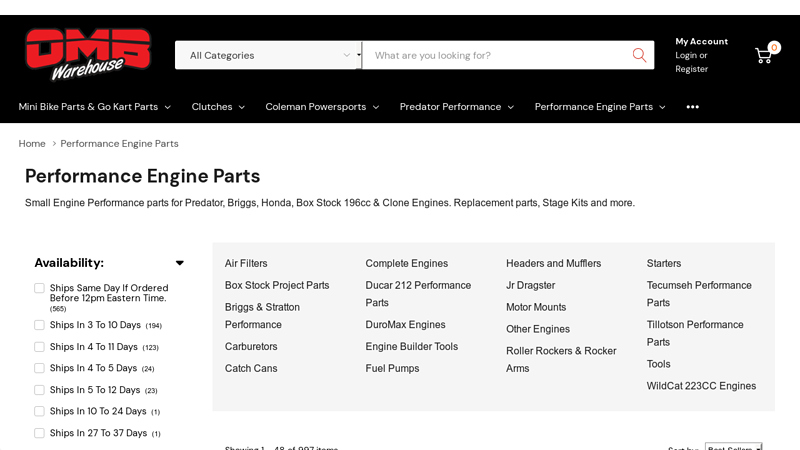Expand the Coleman Powersports menu

click(x=322, y=107)
